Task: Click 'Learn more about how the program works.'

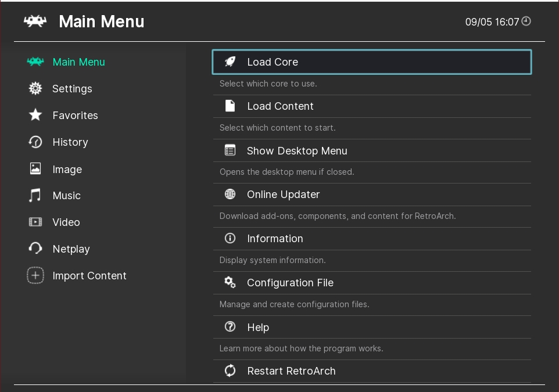Action: [x=301, y=348]
